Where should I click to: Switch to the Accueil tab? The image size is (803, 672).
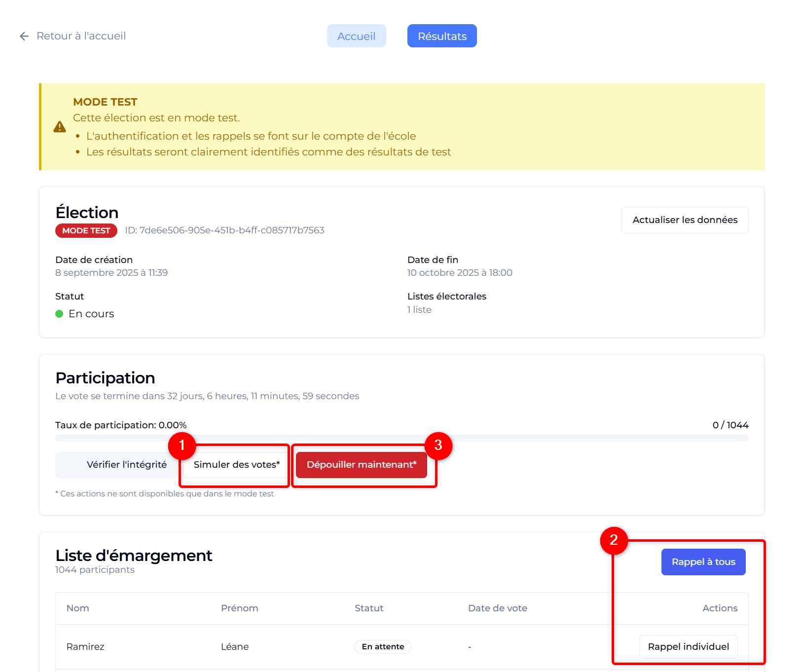tap(356, 36)
